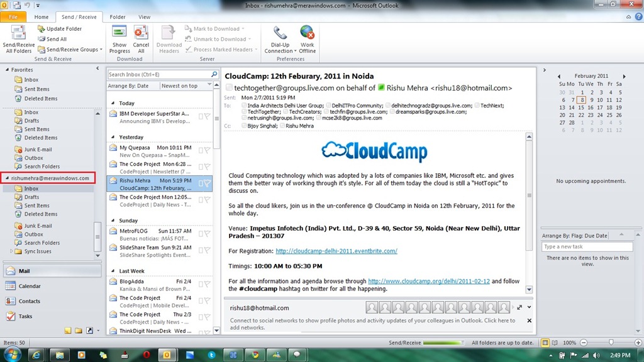
Task: Select February 12 in date navigator
Action: tap(619, 100)
